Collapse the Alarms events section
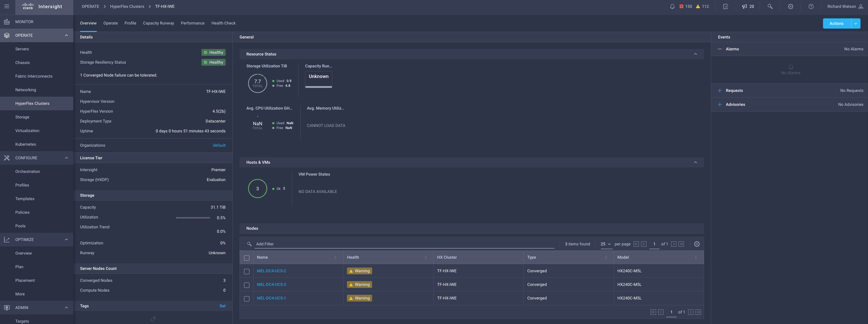 pos(720,49)
